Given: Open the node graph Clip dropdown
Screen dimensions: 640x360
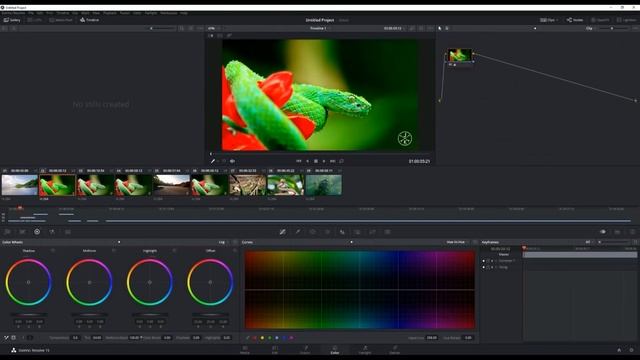Looking at the screenshot, I should pyautogui.click(x=590, y=28).
